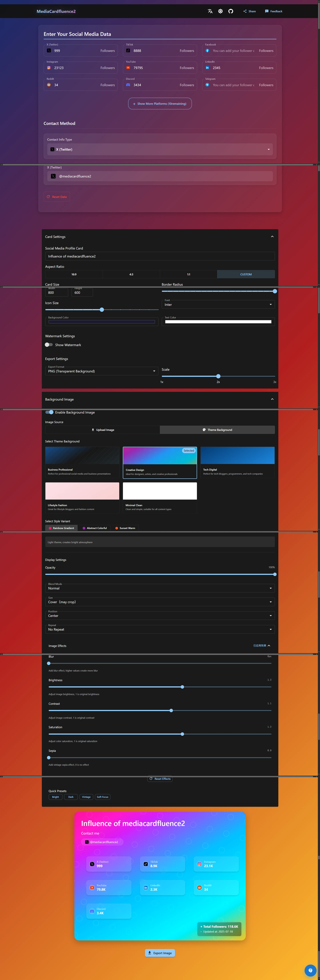Click the Export Image download button
The height and width of the screenshot is (980, 320).
[160, 953]
